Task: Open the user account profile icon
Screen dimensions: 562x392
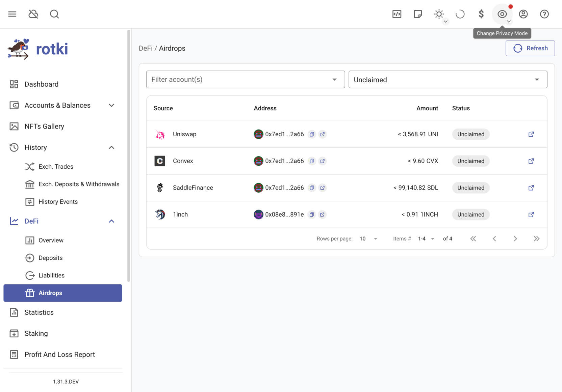Action: 523,14
